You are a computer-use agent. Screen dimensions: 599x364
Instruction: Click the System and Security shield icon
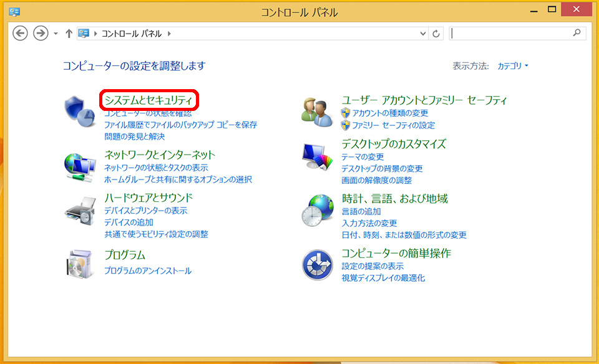tap(80, 111)
